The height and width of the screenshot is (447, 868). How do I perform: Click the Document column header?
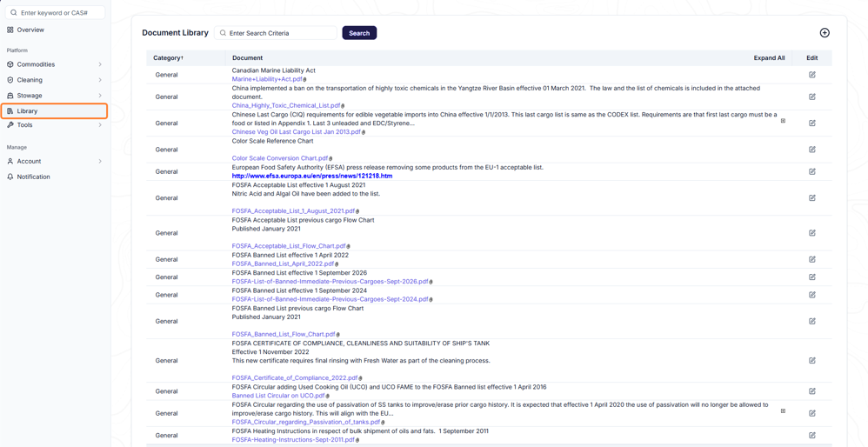point(248,57)
